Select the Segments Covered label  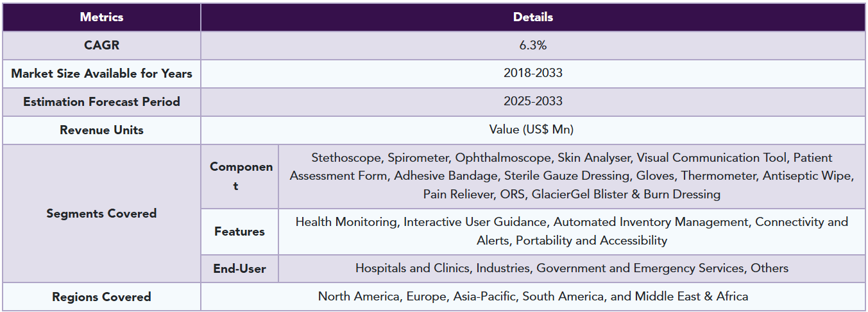(x=101, y=213)
